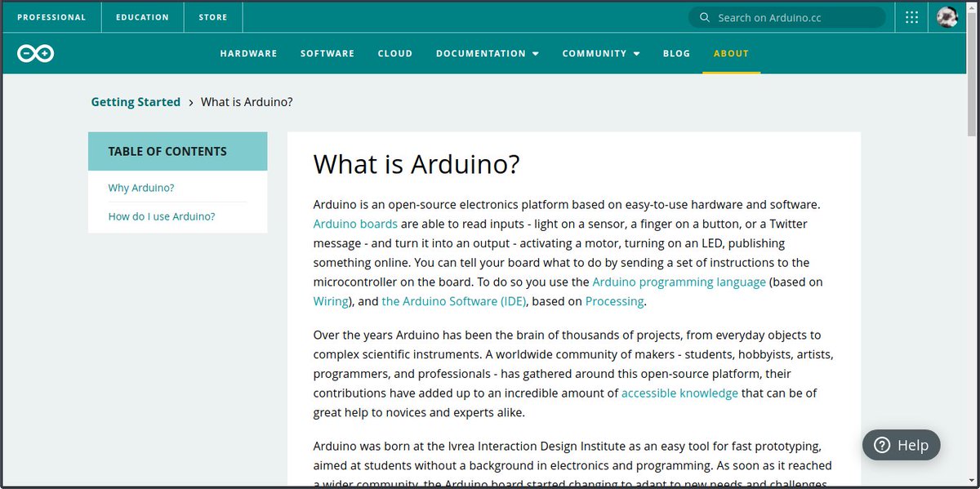The image size is (980, 489).
Task: Open the STORE section
Action: [x=212, y=16]
